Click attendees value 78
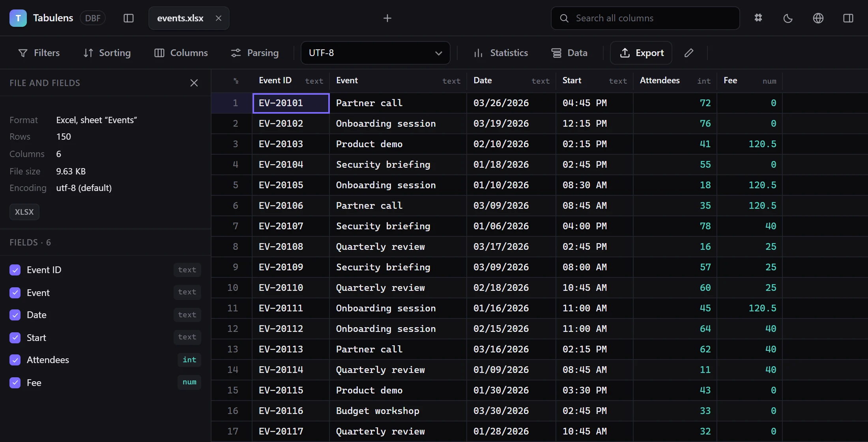The height and width of the screenshot is (442, 868). 675,226
